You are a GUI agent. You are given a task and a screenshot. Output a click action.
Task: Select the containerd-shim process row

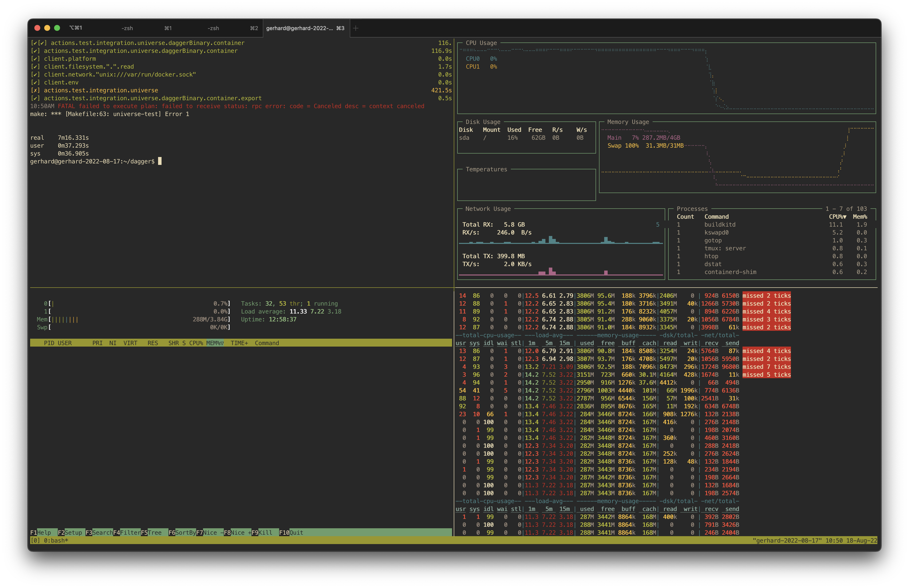click(771, 272)
